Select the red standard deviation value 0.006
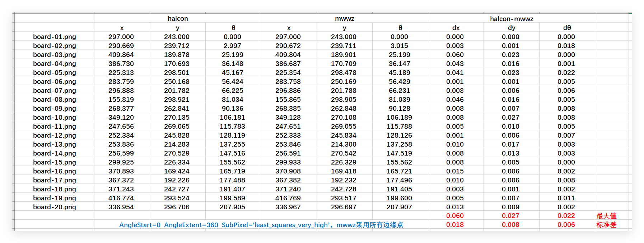The height and width of the screenshot is (243, 644). [x=566, y=224]
